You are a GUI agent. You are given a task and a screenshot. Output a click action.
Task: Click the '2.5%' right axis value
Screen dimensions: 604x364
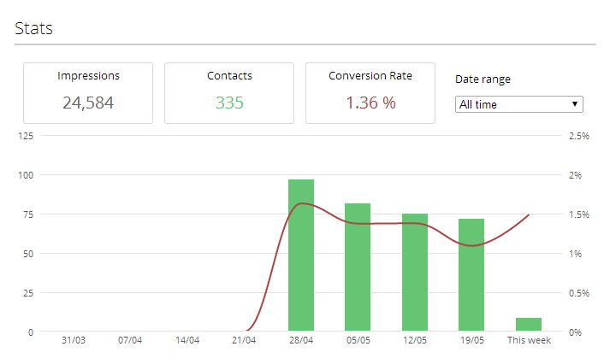click(579, 136)
